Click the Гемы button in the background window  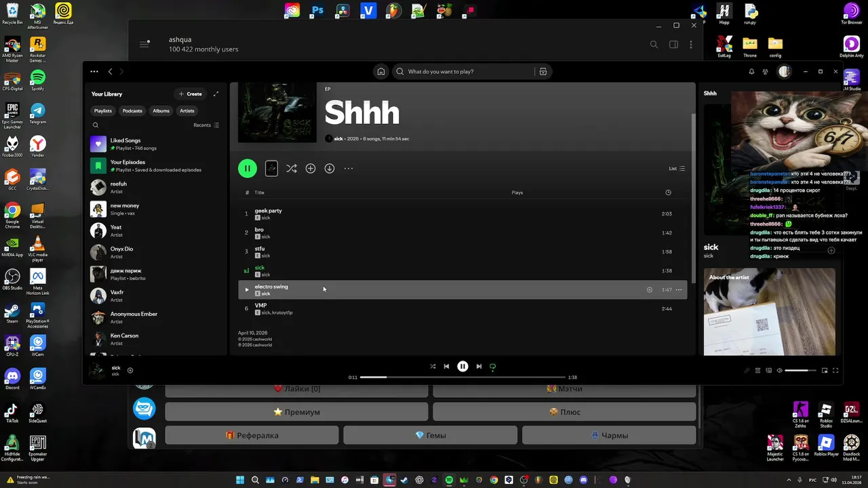430,435
